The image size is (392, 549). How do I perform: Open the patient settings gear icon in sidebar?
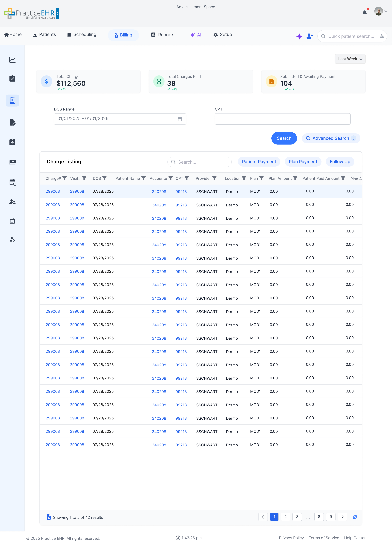[x=12, y=240]
